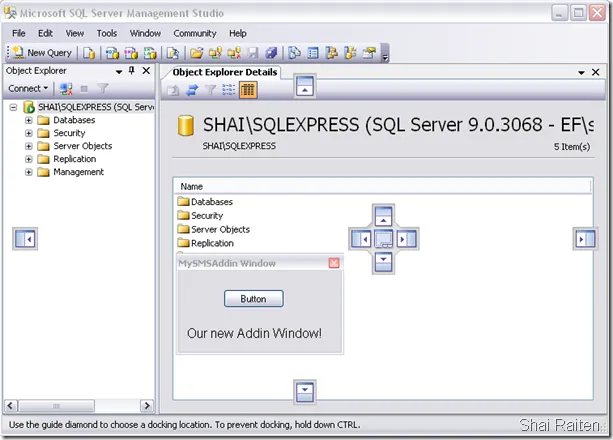
Task: Switch to Object Explorer Details tab
Action: tap(225, 72)
